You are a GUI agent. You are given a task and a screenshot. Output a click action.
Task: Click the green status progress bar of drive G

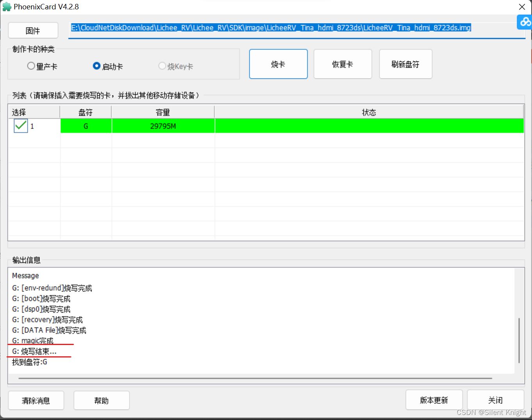(369, 126)
